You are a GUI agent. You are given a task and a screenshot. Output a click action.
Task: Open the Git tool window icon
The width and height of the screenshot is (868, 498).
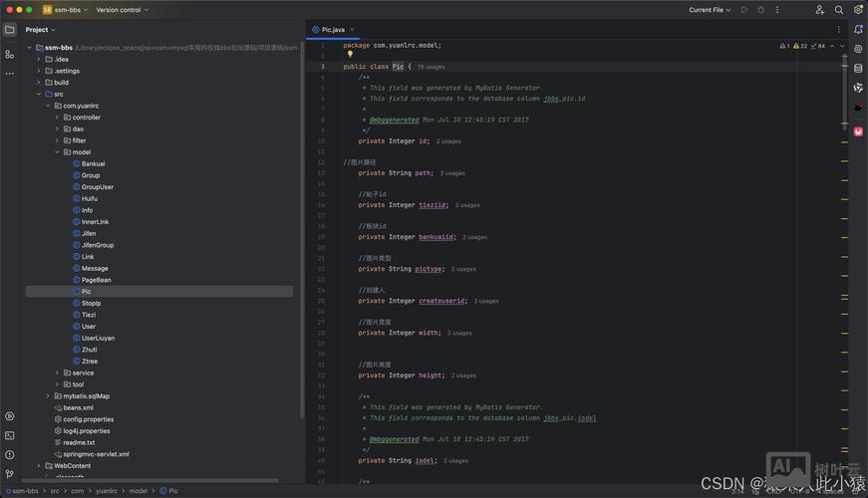click(10, 474)
